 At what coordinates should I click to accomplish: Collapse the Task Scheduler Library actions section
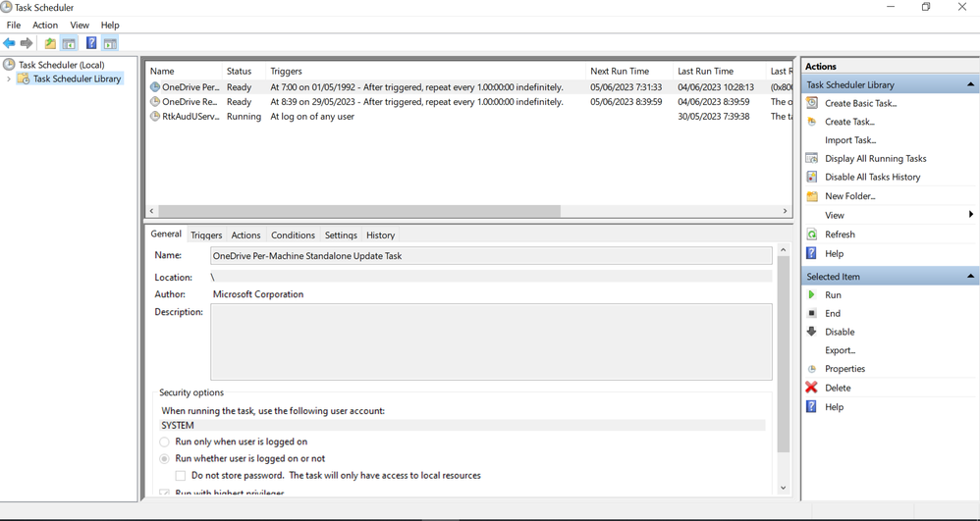coord(970,84)
